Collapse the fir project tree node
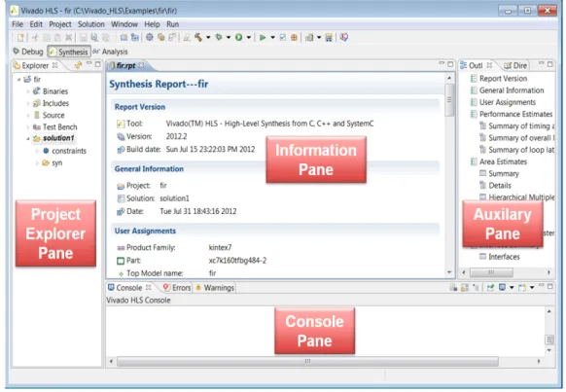Image resolution: width=566 pixels, height=392 pixels. pyautogui.click(x=18, y=79)
